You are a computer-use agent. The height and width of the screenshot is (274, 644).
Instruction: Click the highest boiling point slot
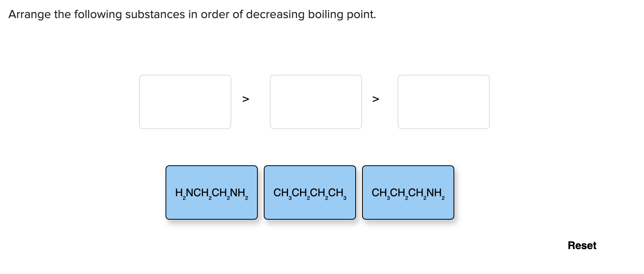click(185, 102)
